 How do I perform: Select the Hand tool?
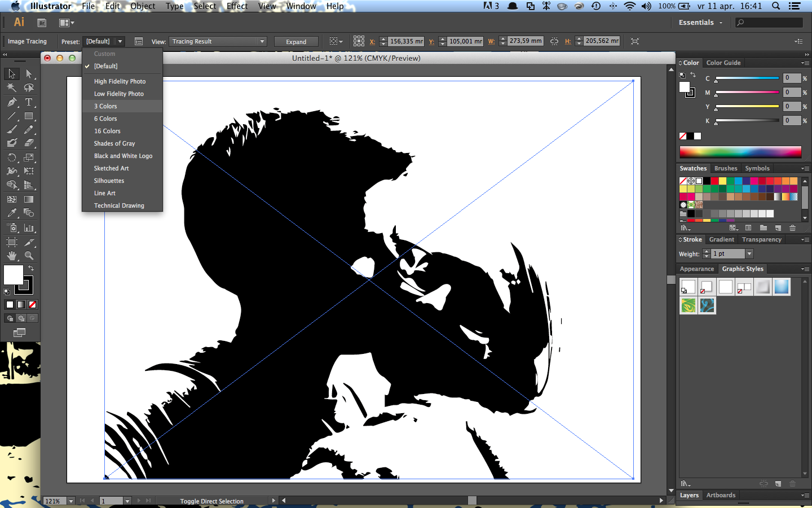coord(12,256)
